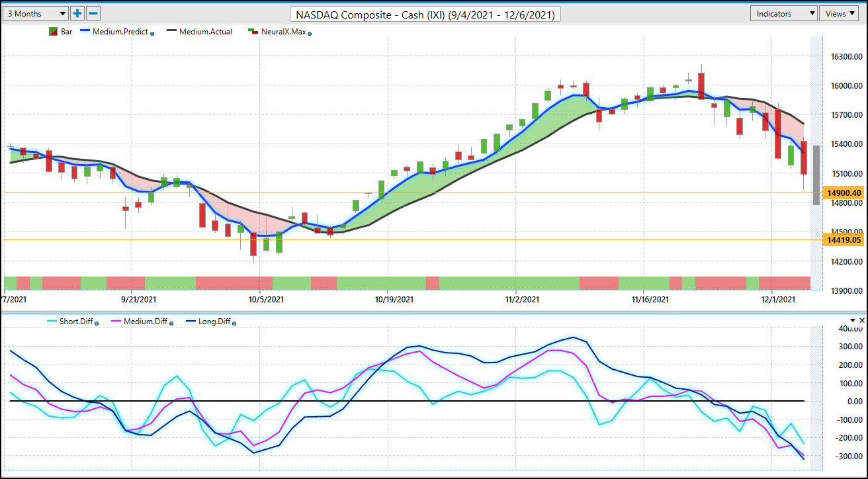Click the gray scrollbar thumb on the price axis
868x479 pixels.
(816, 175)
